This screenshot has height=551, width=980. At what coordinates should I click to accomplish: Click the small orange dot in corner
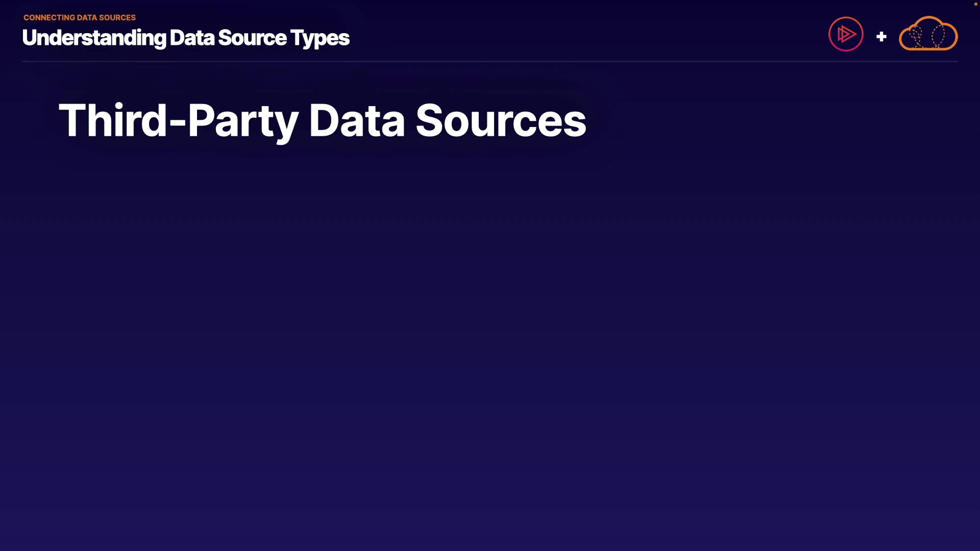pos(975,4)
